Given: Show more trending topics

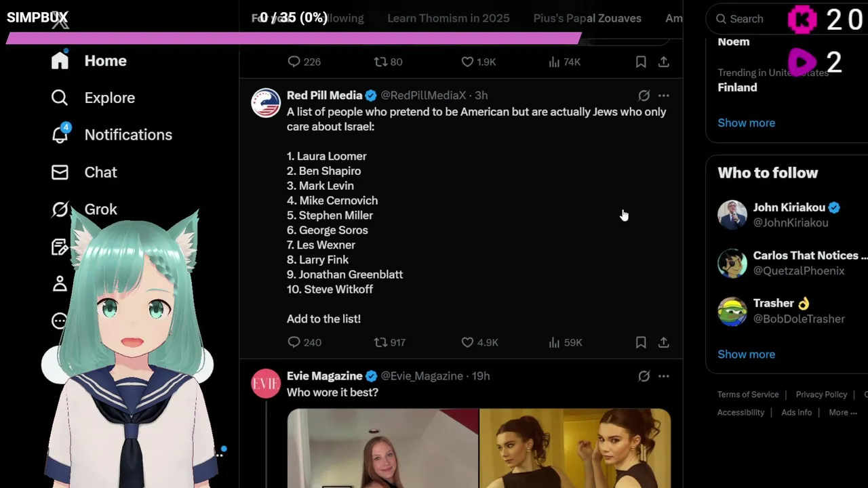Looking at the screenshot, I should tap(746, 123).
